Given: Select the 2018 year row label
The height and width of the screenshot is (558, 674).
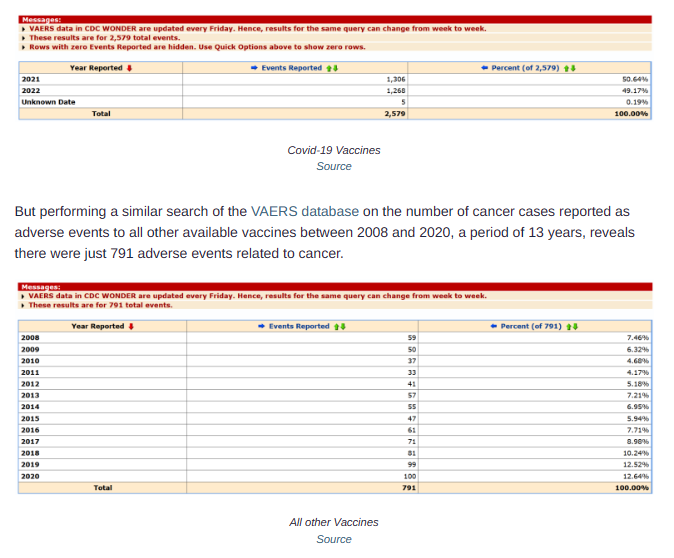Looking at the screenshot, I should 30,453.
